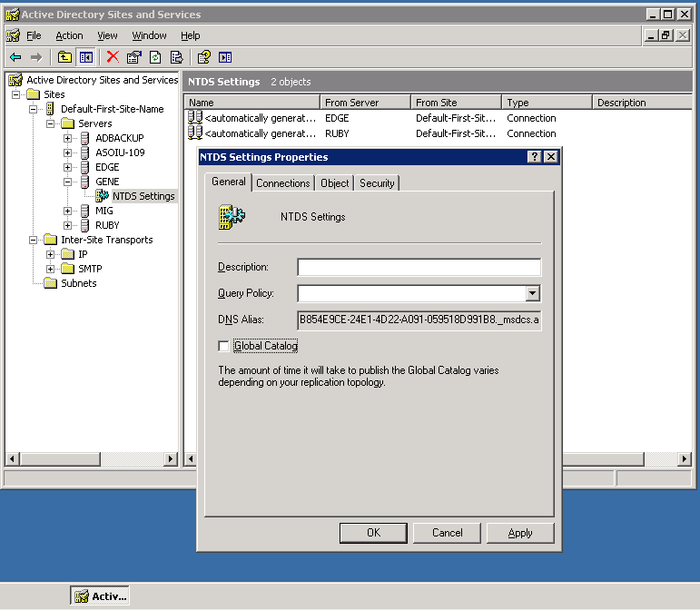
Task: Expand the SMTP transport folder
Action: (51, 269)
